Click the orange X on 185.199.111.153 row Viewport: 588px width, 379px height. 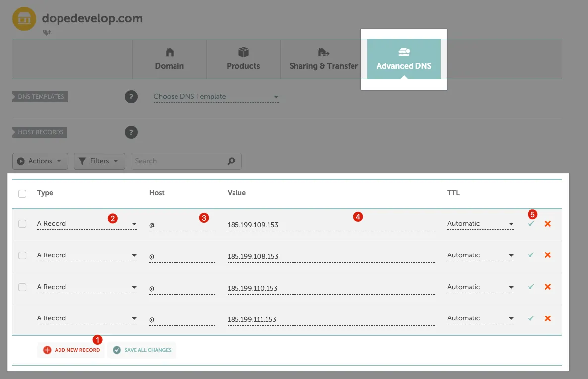548,318
